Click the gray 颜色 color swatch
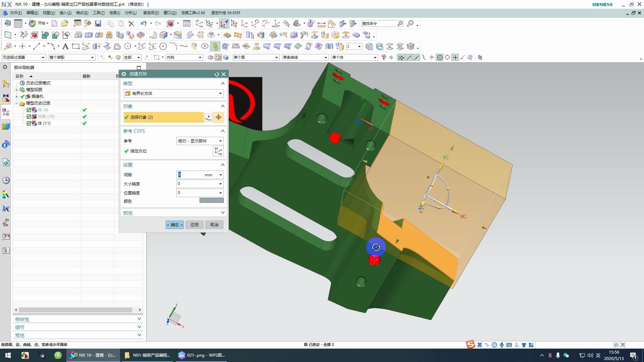This screenshot has height=362, width=644. click(211, 200)
